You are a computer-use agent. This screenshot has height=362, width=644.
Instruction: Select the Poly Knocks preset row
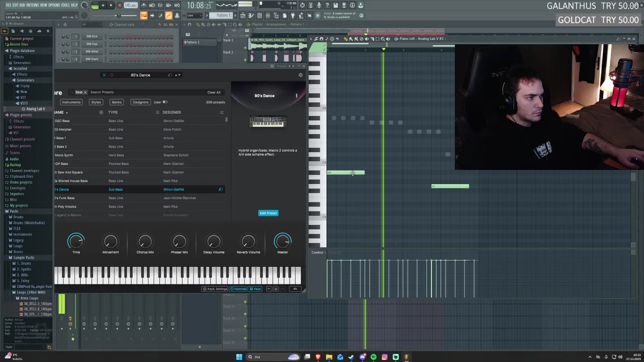(139, 206)
